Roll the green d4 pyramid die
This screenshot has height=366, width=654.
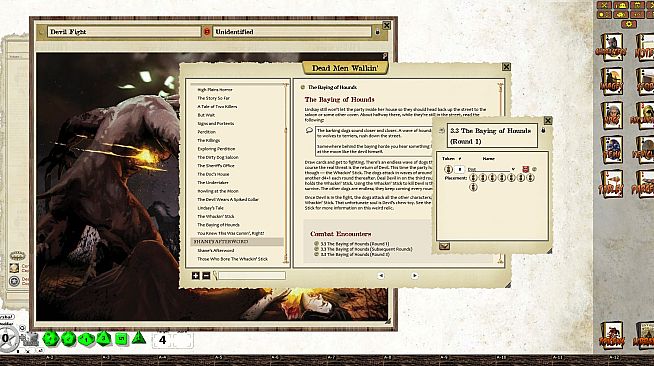138,338
